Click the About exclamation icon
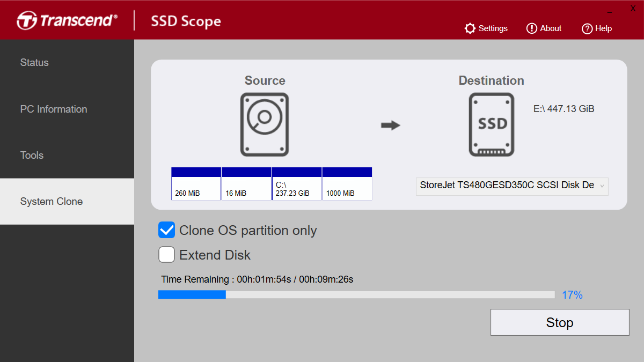Viewport: 644px width, 362px height. [x=532, y=28]
